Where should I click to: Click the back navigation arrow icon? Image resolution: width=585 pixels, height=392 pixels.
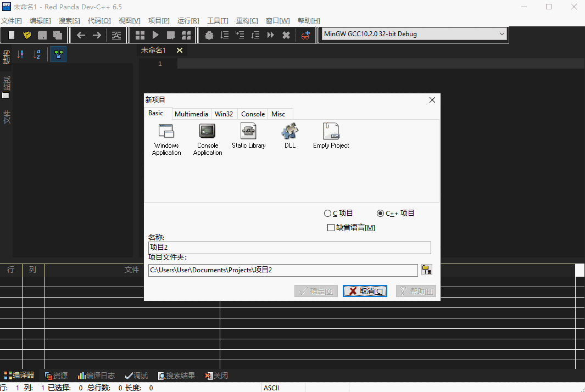[81, 35]
